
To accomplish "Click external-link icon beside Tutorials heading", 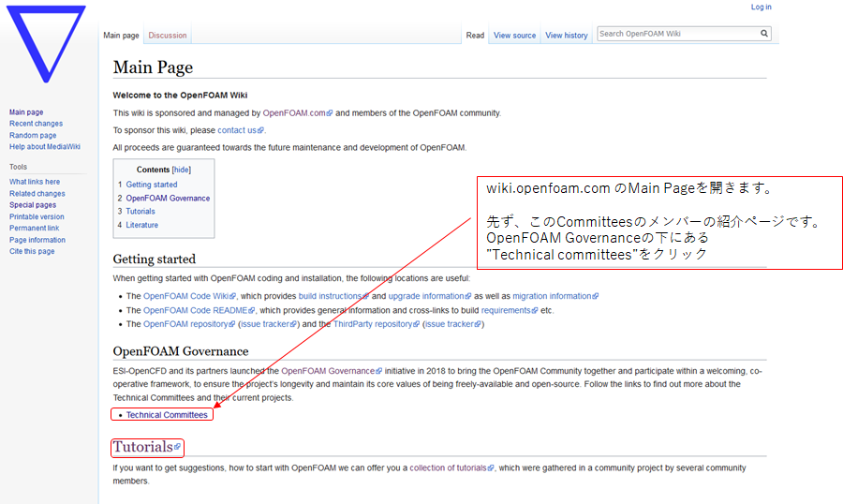I will (x=177, y=447).
